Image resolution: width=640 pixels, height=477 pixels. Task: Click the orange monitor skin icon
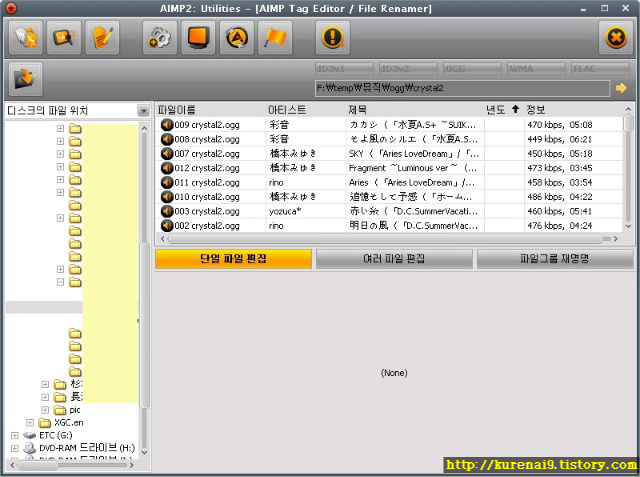[198, 38]
